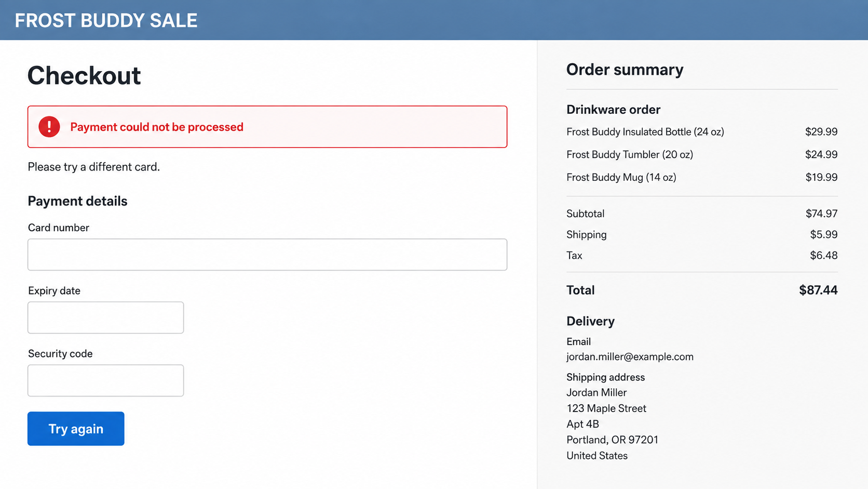Click the Order summary heading
The height and width of the screenshot is (489, 868).
point(625,70)
